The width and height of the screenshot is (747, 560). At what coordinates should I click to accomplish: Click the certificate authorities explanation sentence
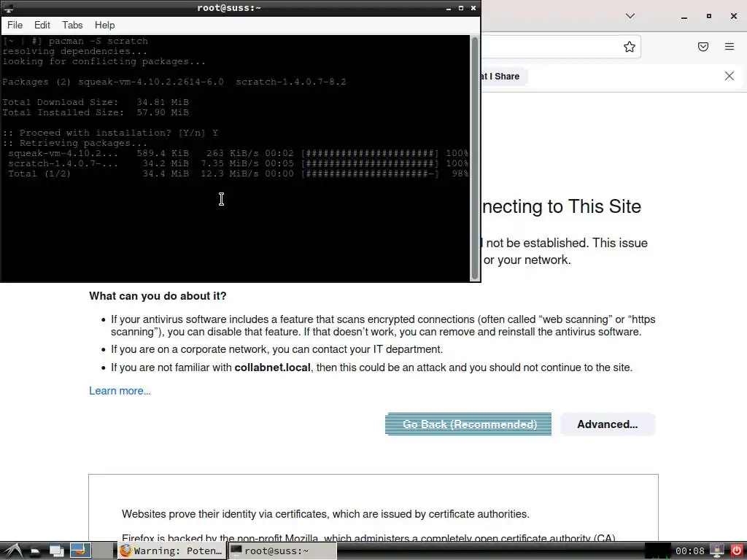point(326,514)
